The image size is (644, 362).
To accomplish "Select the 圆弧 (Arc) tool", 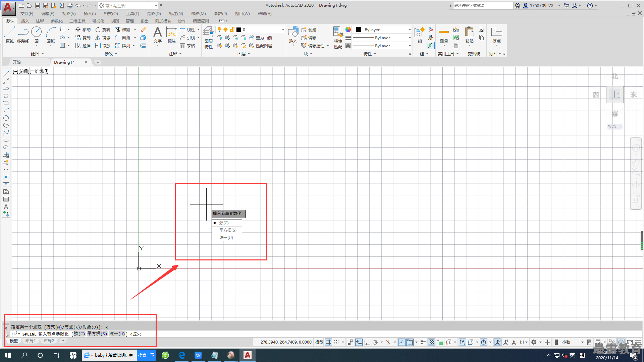I will tap(51, 35).
